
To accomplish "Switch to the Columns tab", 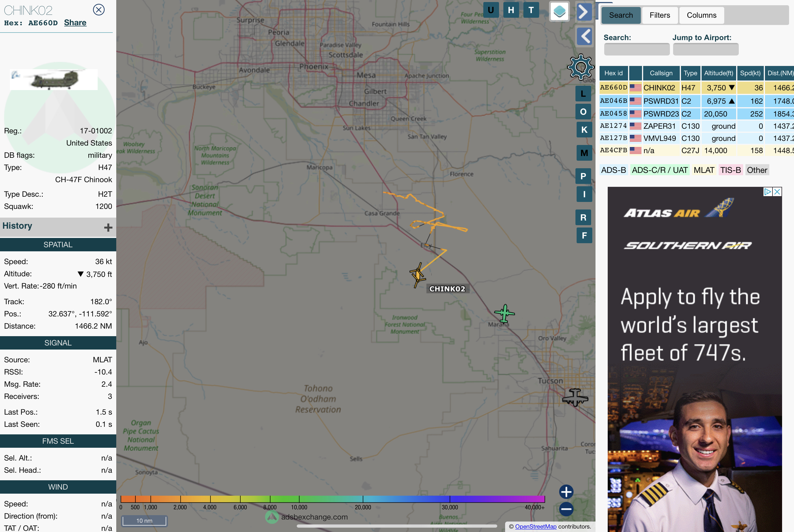I will click(701, 15).
